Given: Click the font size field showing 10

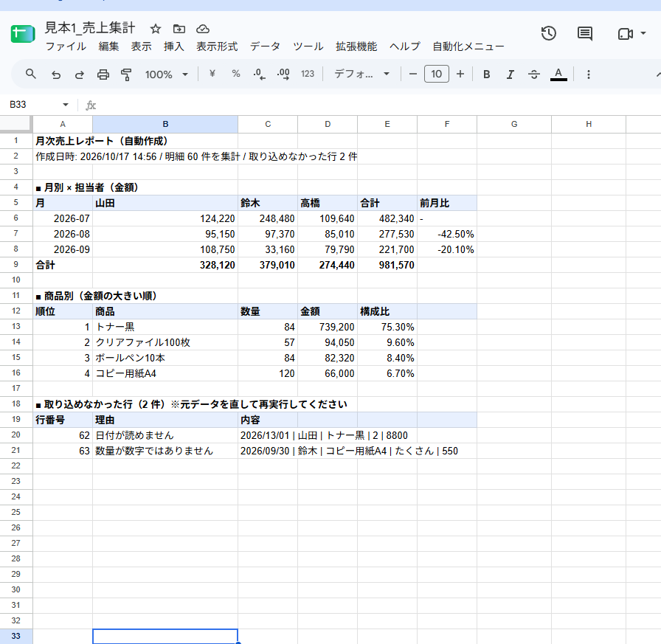Looking at the screenshot, I should pyautogui.click(x=436, y=75).
